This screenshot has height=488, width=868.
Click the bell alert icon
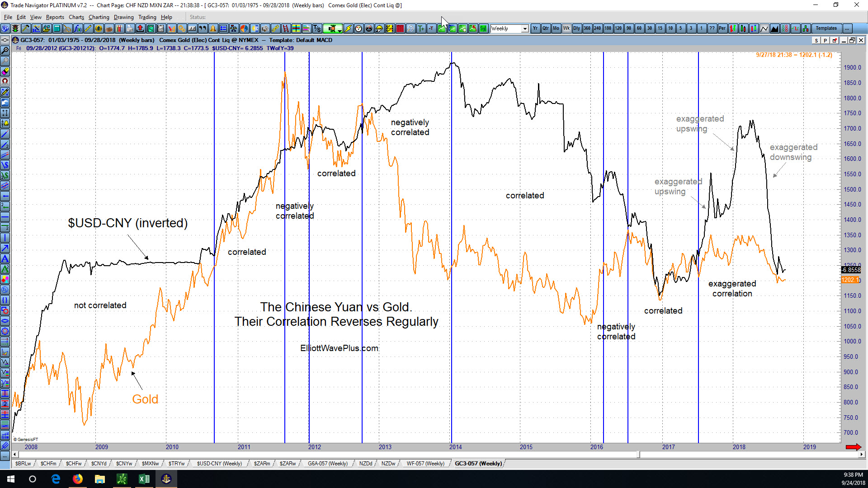pyautogui.click(x=212, y=28)
